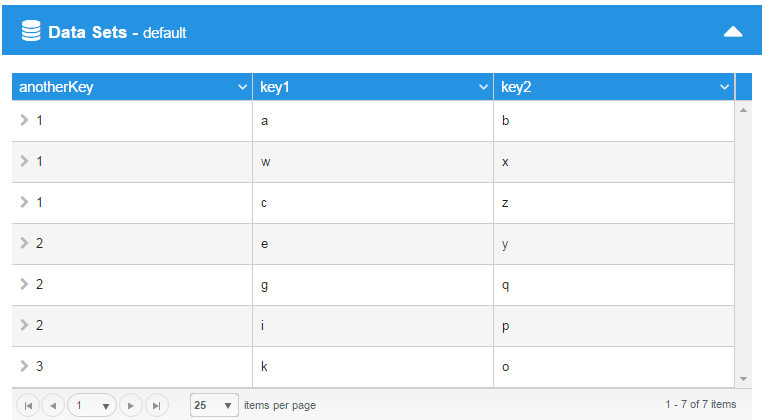The width and height of the screenshot is (764, 420).
Task: Go to first page in pager
Action: click(28, 405)
